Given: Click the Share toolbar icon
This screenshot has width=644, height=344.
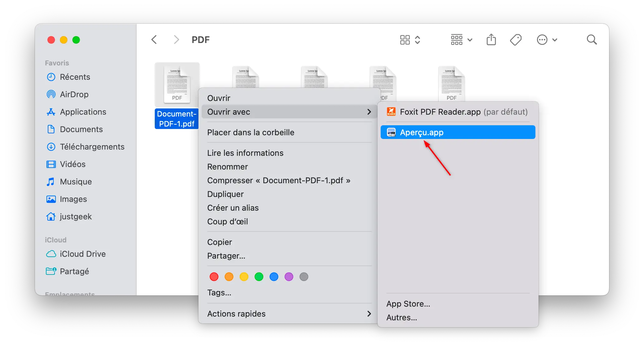Looking at the screenshot, I should tap(491, 40).
